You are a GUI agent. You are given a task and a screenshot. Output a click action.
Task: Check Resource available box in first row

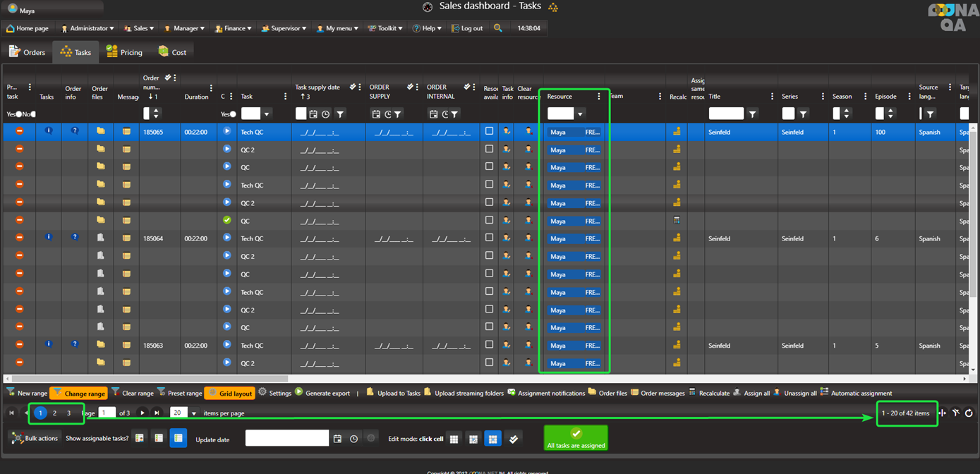click(489, 131)
